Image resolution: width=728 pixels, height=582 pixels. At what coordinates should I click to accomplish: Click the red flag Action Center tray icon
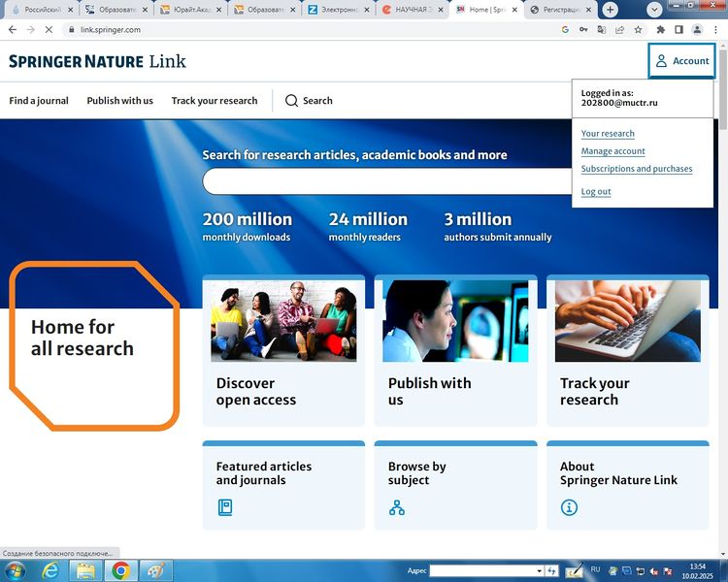[x=668, y=571]
